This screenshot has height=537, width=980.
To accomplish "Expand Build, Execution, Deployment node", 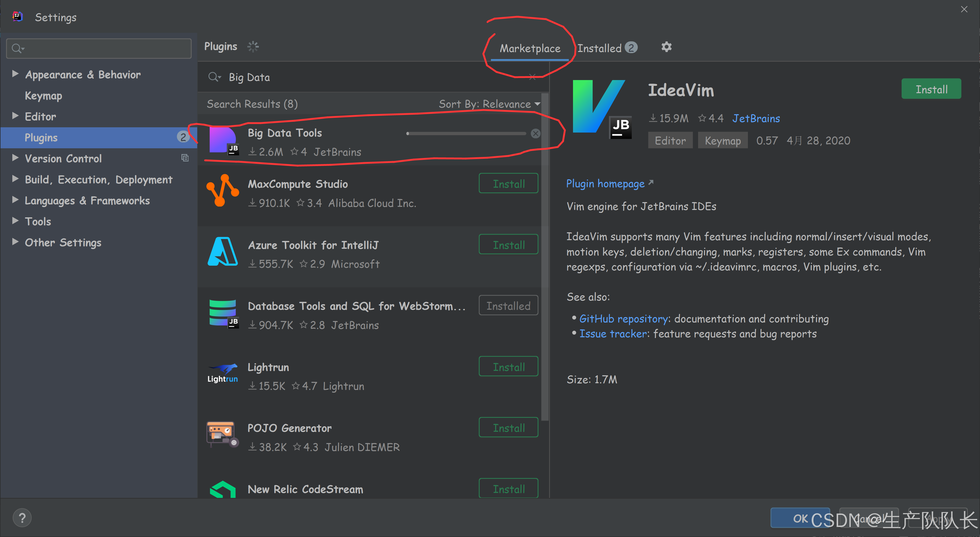I will [x=15, y=179].
